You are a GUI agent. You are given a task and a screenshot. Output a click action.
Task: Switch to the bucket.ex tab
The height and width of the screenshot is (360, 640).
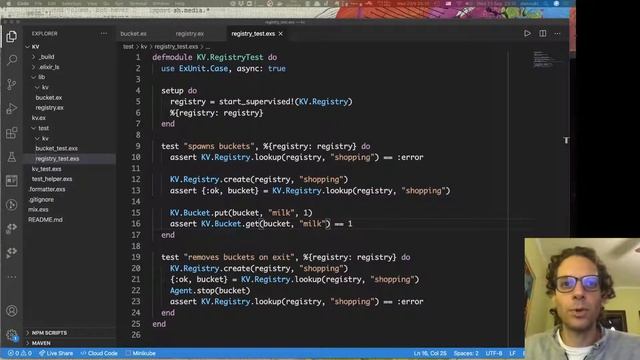point(133,34)
